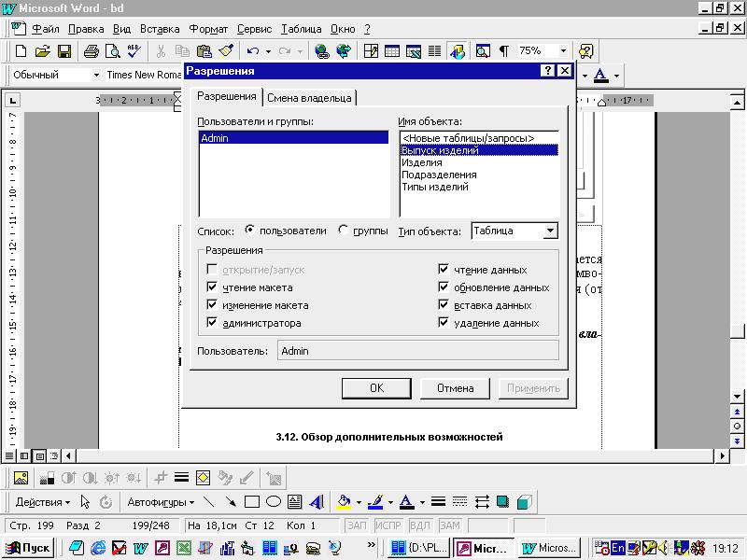Select the Oval drawing tool
Viewport: 747px width, 560px height.
coord(274,502)
